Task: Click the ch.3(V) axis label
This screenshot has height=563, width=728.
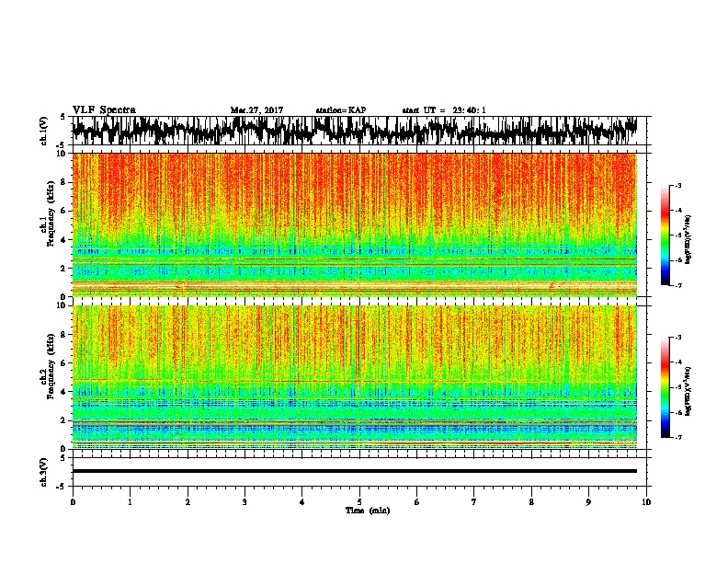Action: click(x=44, y=472)
